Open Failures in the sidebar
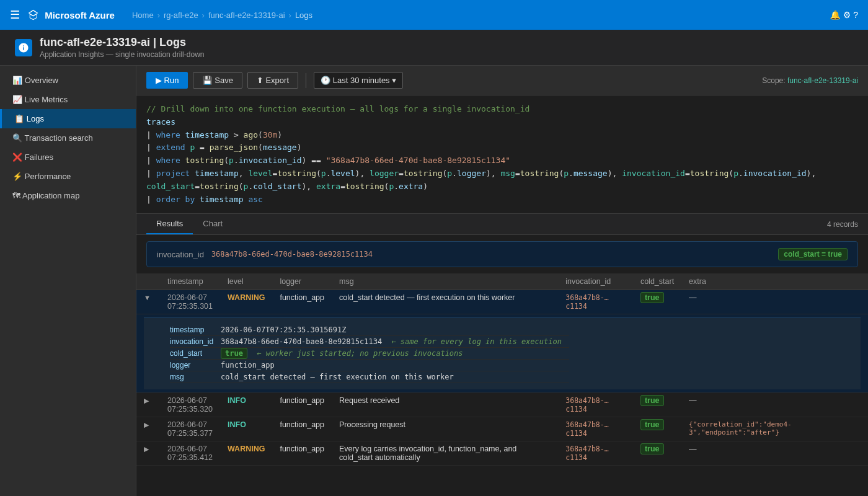Image resolution: width=868 pixels, height=496 pixels. 68,157
